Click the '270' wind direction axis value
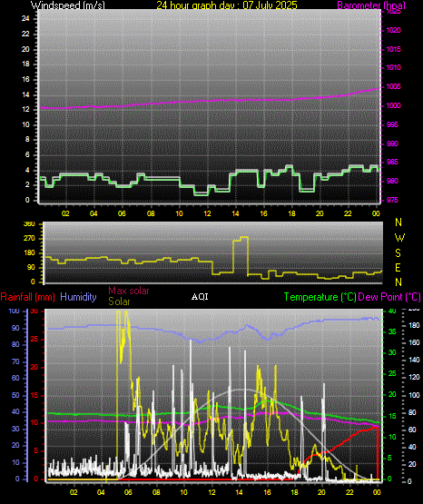423x504 pixels. pyautogui.click(x=30, y=239)
